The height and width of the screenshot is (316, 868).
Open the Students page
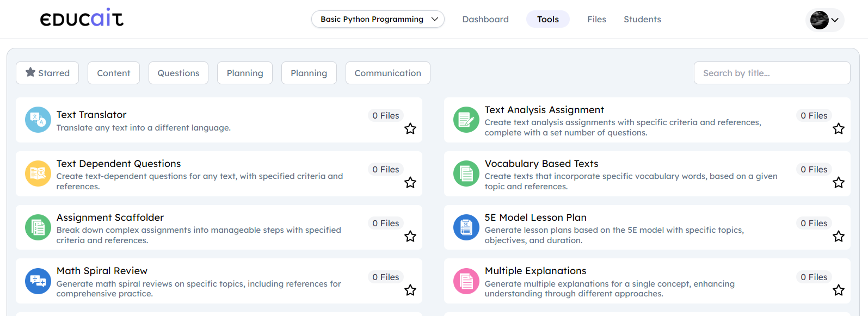[642, 19]
